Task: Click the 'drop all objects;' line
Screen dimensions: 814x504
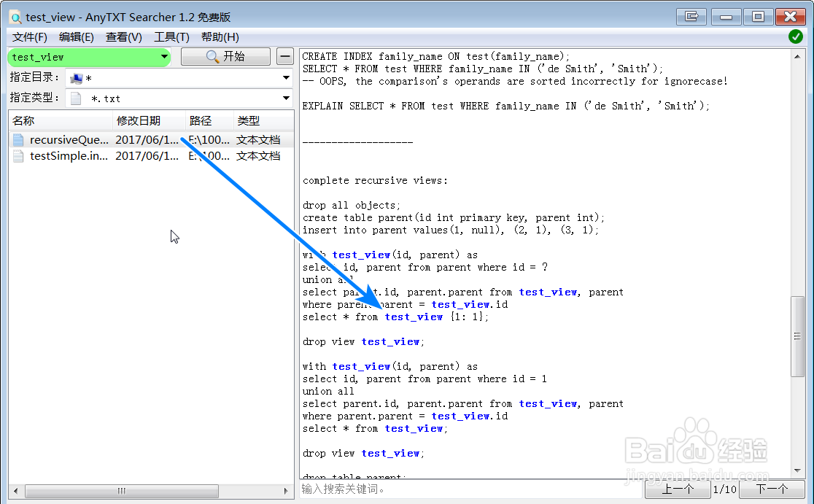Action: 352,206
